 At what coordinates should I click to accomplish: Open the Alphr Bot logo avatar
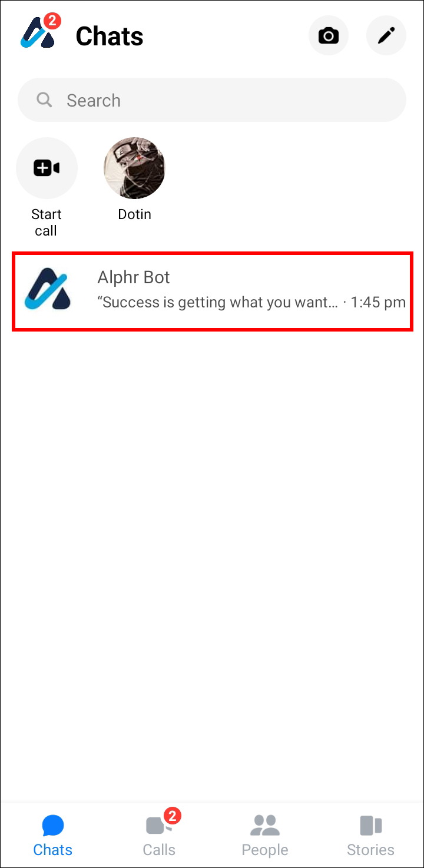(47, 289)
